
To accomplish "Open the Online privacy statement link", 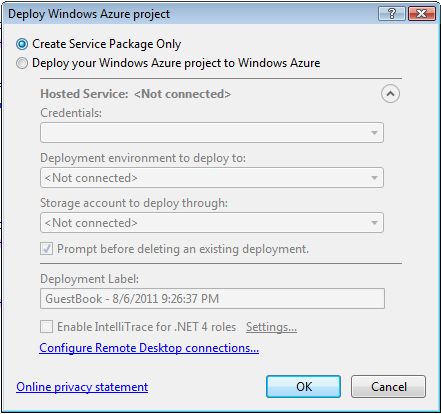I will [82, 387].
